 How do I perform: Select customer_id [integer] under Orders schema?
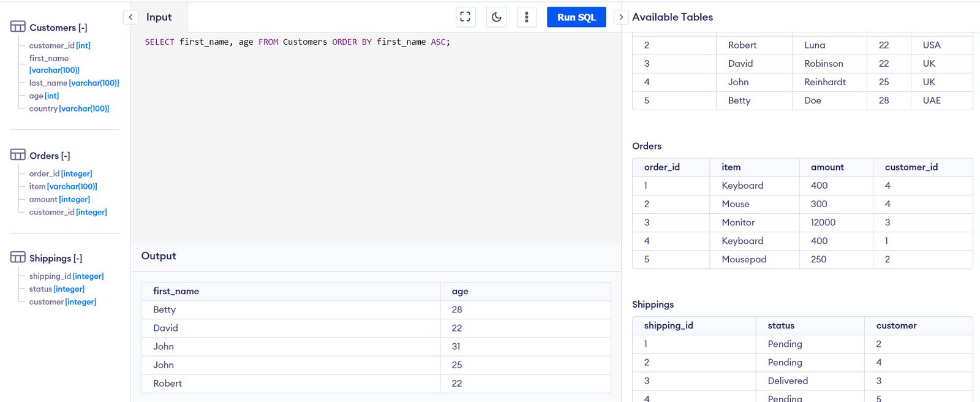pos(68,212)
